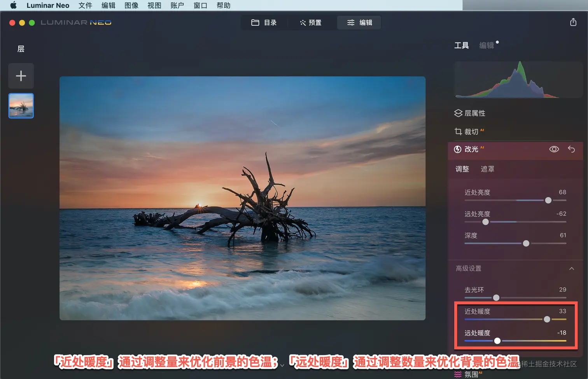Click the histogram display
Viewport: 588px width, 379px height.
(x=518, y=79)
